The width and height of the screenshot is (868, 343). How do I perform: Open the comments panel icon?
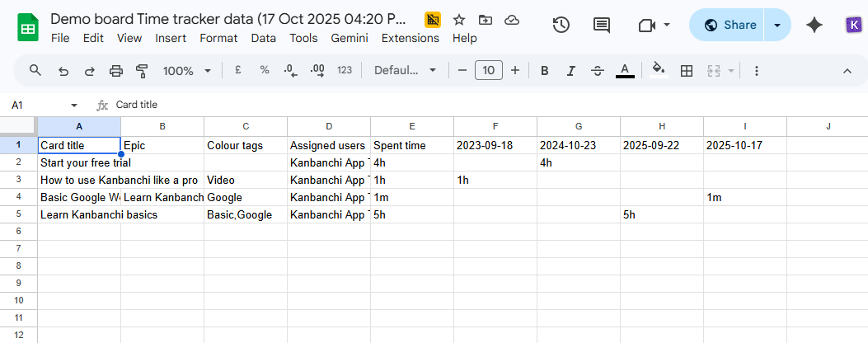click(601, 25)
